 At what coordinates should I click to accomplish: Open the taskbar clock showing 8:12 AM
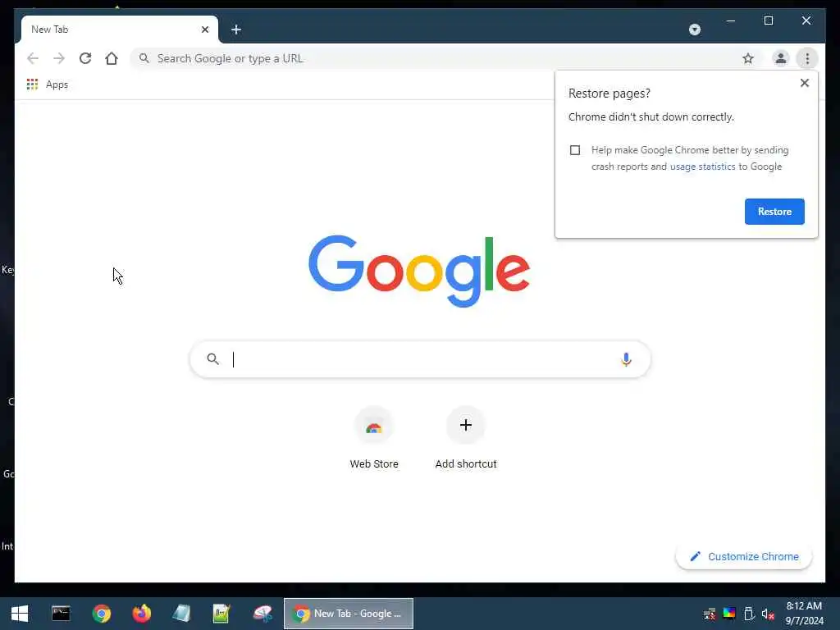804,614
